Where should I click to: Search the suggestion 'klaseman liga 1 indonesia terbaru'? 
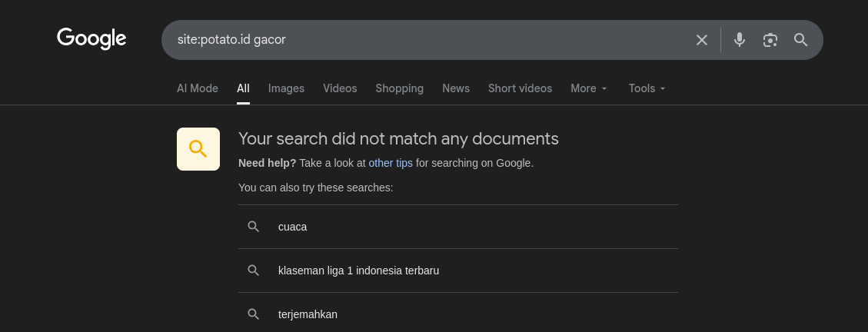pyautogui.click(x=358, y=271)
